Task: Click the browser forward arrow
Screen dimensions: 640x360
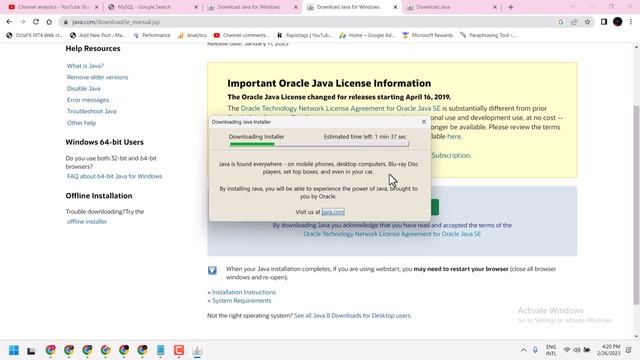Action: tap(22, 22)
